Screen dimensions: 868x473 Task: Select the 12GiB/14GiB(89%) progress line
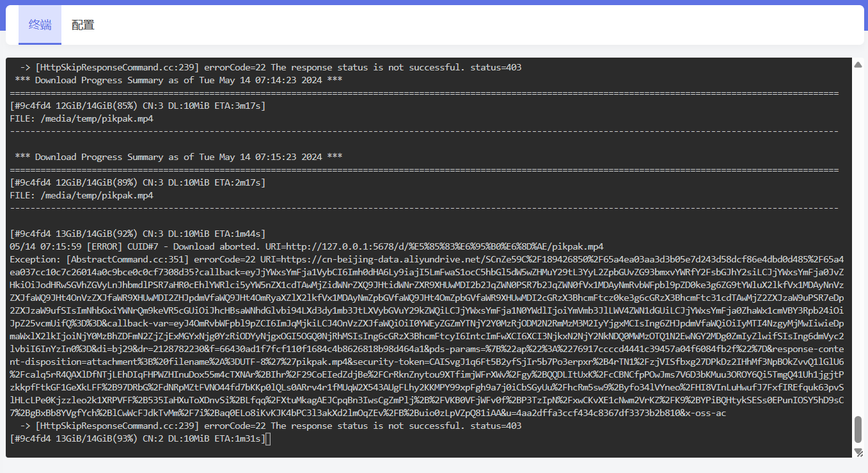pos(138,182)
